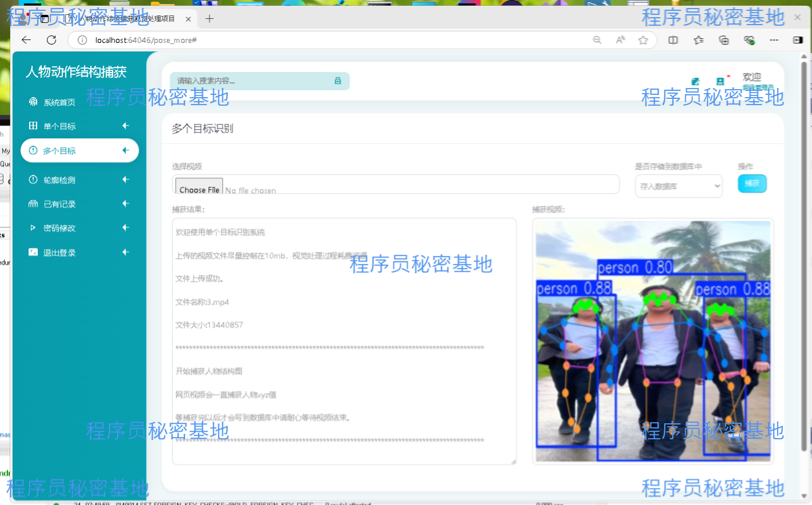Open the 存入数据库 dropdown
Image resolution: width=812 pixels, height=505 pixels.
click(x=678, y=186)
